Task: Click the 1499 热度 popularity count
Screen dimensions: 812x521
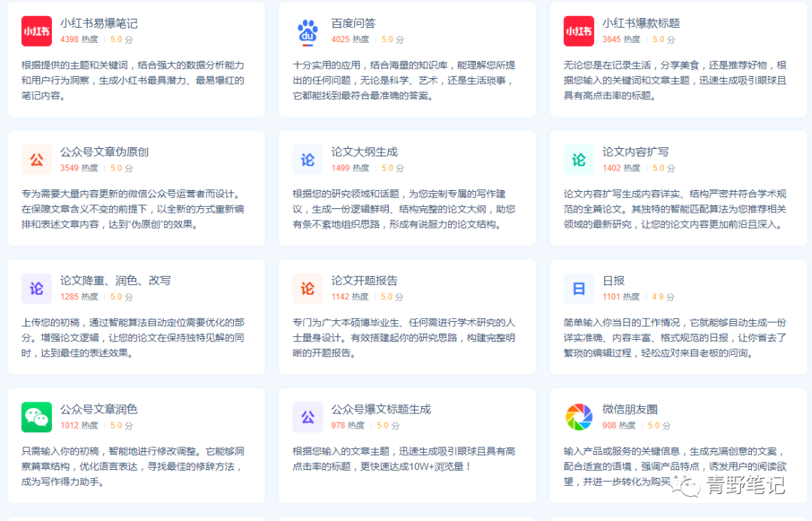Action: coord(350,168)
